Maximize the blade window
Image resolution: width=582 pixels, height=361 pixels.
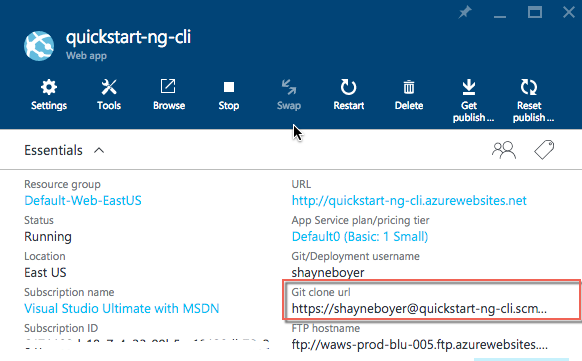pos(535,12)
